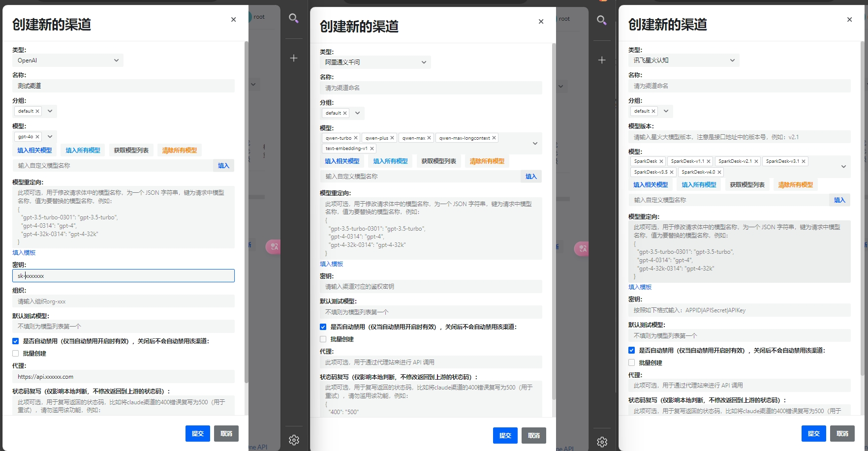Click the OpenAI dialog vertical scrollbar
This screenshot has width=868, height=451.
coord(246,211)
